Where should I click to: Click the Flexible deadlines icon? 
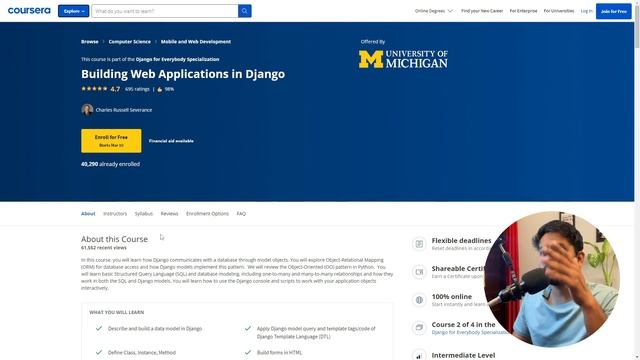coord(419,244)
